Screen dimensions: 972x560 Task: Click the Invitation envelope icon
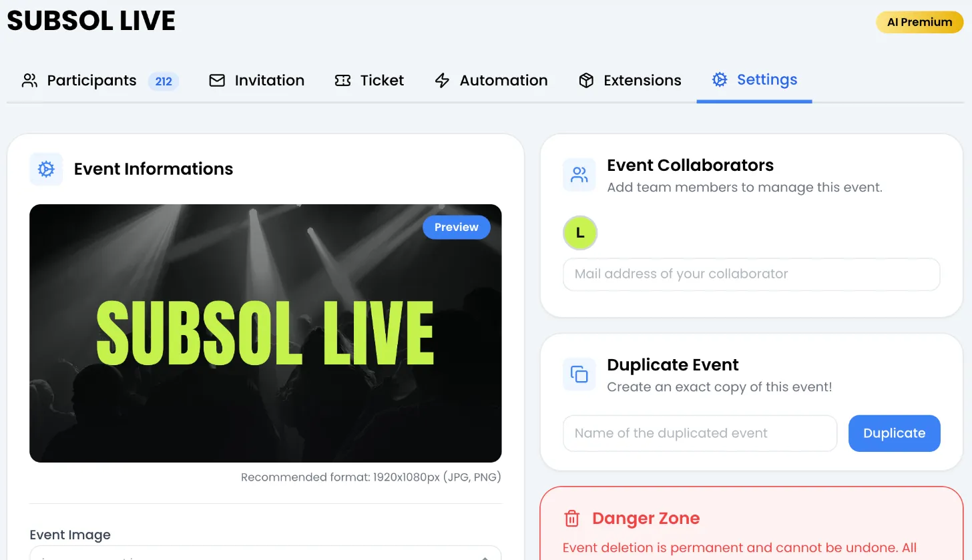[217, 81]
